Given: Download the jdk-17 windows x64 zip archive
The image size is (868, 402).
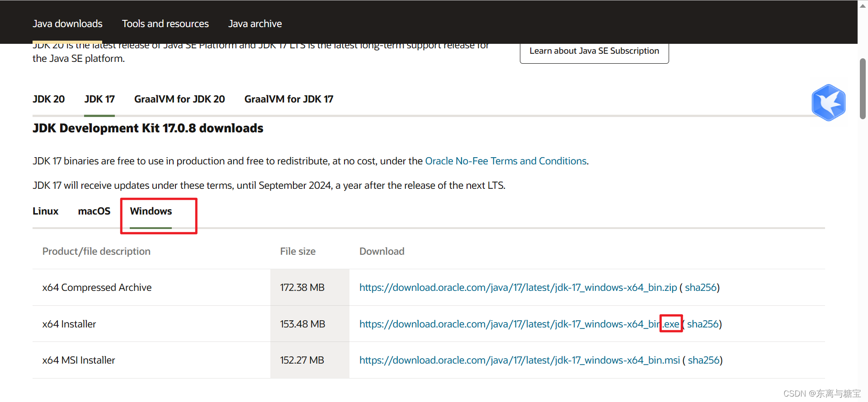Looking at the screenshot, I should point(518,287).
